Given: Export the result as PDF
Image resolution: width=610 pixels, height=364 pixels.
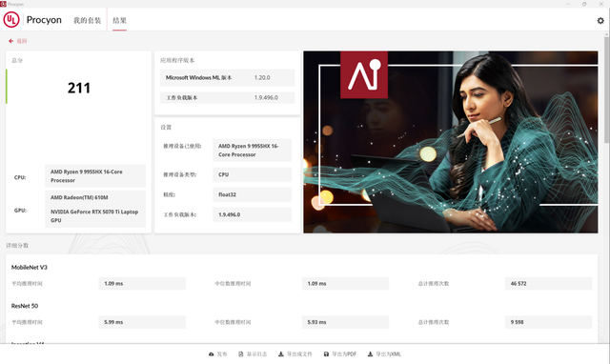Looking at the screenshot, I should pyautogui.click(x=340, y=354).
